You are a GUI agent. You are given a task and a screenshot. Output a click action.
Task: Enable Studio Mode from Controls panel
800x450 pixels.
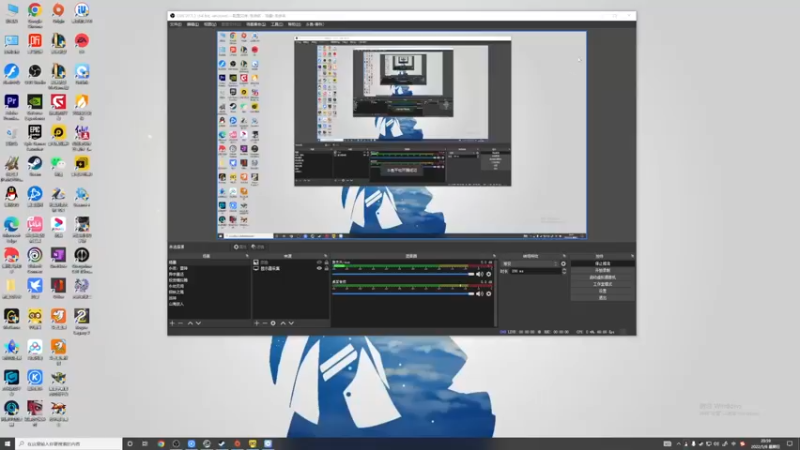(603, 284)
